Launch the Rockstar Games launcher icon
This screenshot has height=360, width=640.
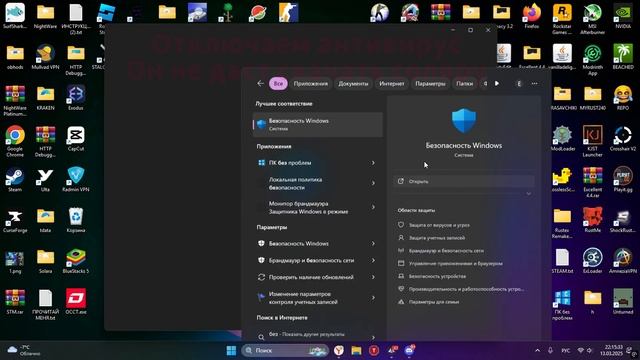[x=562, y=19]
